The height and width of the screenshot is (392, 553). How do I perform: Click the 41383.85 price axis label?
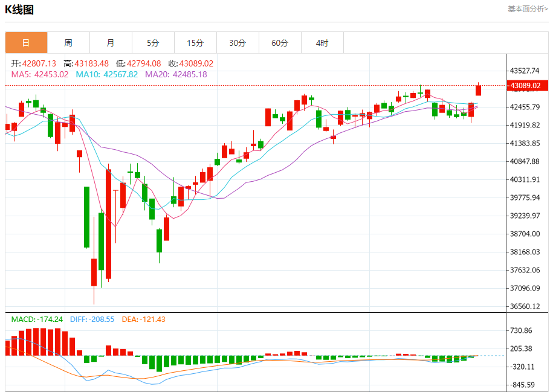pyautogui.click(x=525, y=144)
